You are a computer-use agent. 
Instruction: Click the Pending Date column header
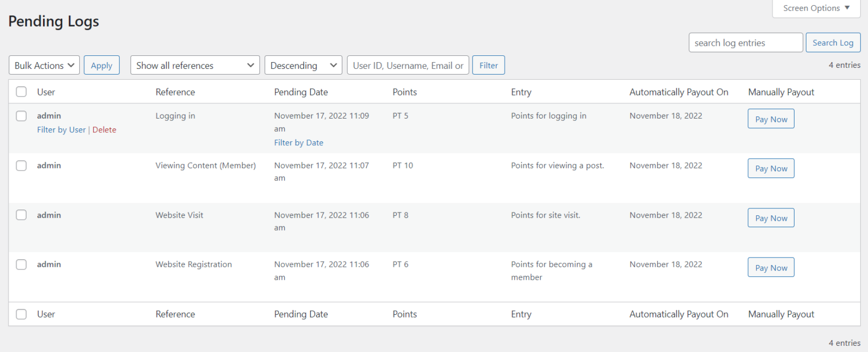click(301, 91)
